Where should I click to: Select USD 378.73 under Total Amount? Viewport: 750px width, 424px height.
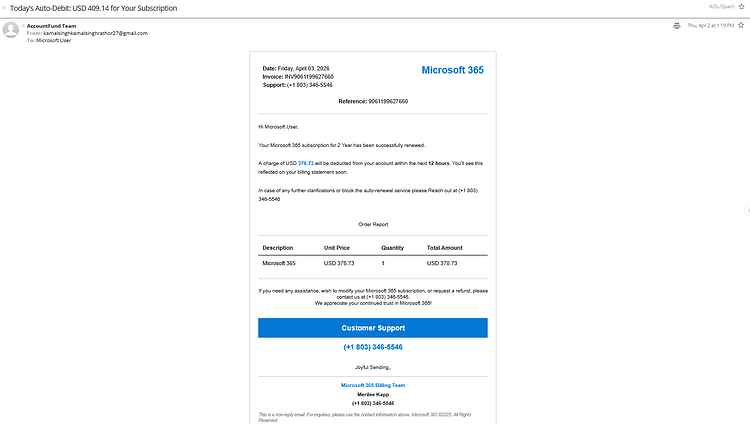(442, 263)
